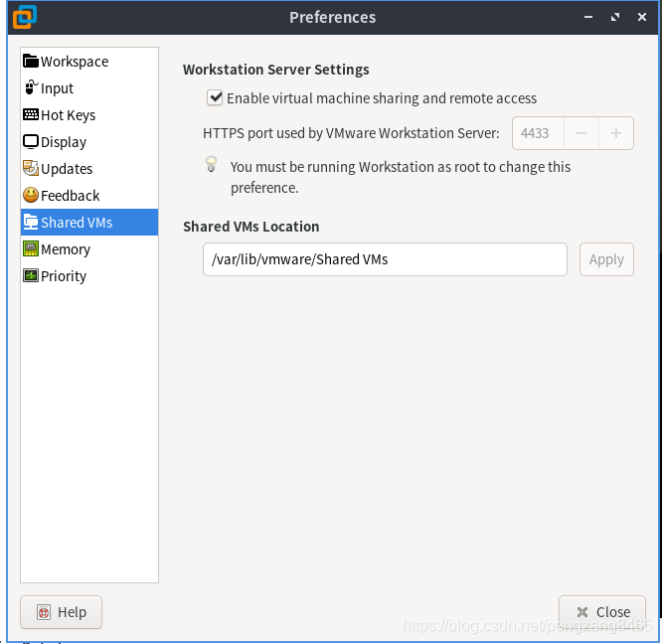Decrease HTTPS port with minus button
662x644 pixels.
pos(581,133)
